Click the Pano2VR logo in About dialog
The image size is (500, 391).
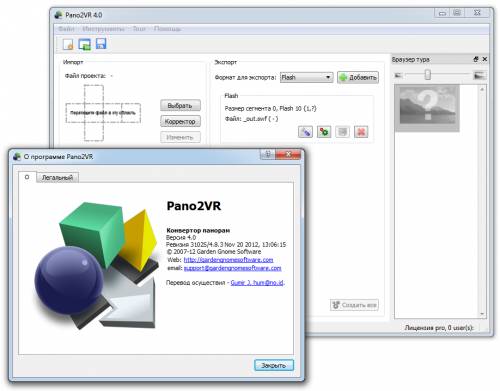[x=96, y=265]
